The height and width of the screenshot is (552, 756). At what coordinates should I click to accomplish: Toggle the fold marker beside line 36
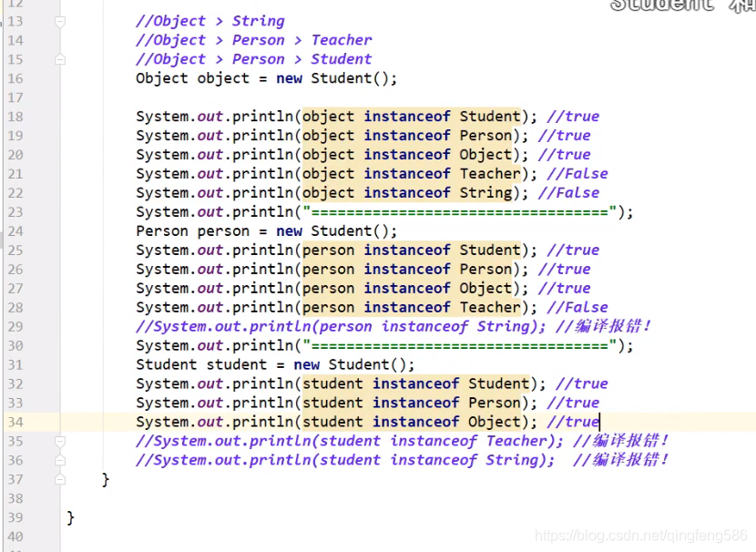point(60,461)
